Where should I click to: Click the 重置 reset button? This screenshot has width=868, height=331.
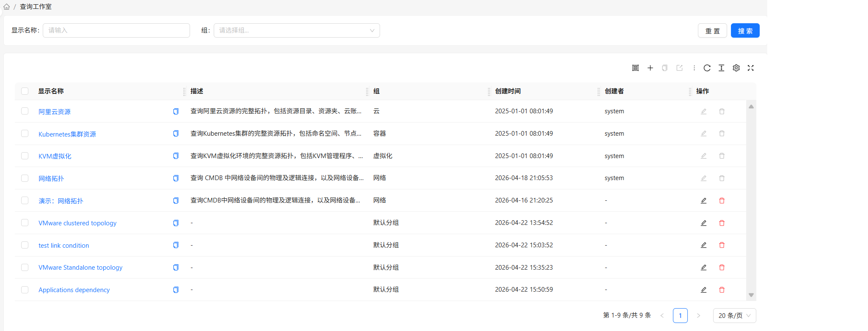[712, 31]
